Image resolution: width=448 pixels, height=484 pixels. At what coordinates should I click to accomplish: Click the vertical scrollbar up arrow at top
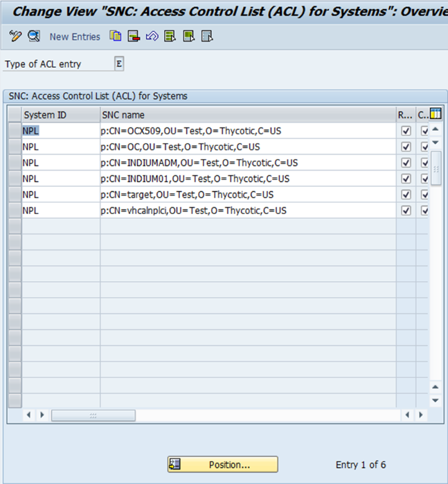point(436,129)
